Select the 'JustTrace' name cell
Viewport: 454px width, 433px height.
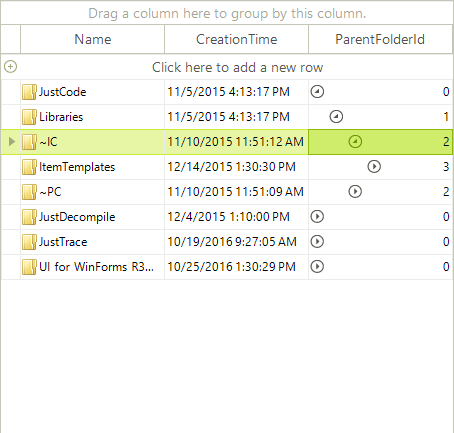92,242
